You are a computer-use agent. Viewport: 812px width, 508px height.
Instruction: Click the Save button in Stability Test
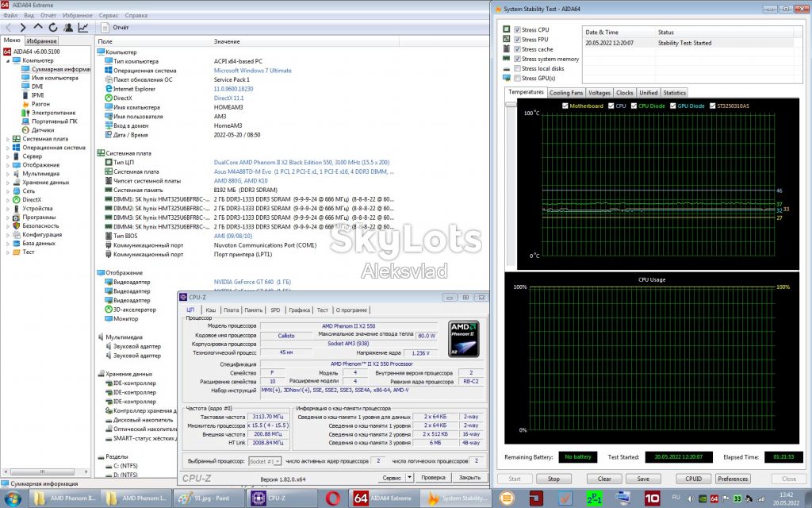[x=643, y=479]
